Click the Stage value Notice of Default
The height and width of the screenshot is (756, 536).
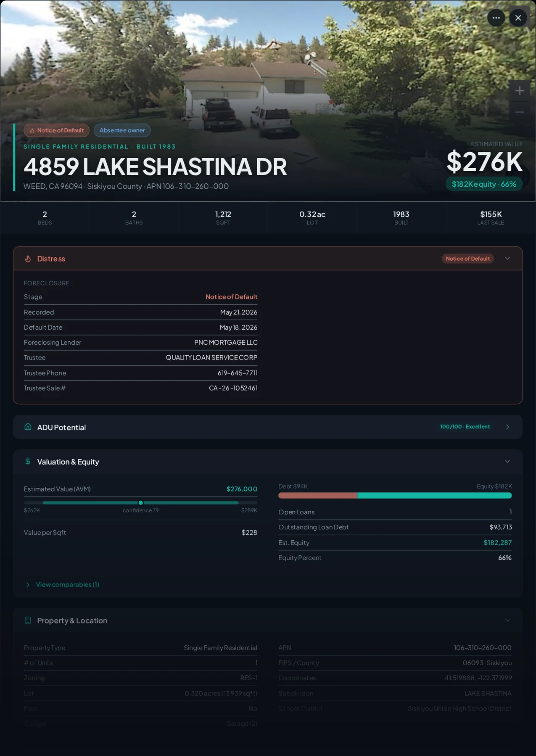[x=231, y=297]
